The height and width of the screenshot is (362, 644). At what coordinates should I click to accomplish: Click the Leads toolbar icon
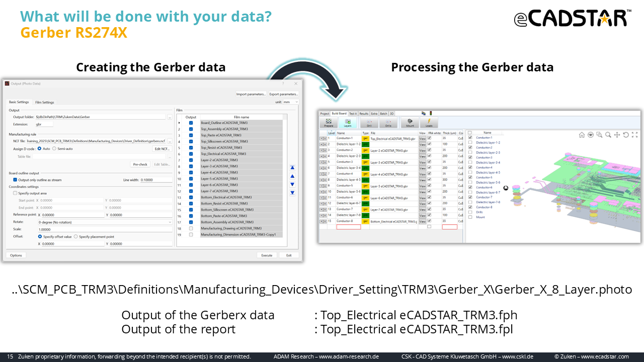click(x=429, y=122)
